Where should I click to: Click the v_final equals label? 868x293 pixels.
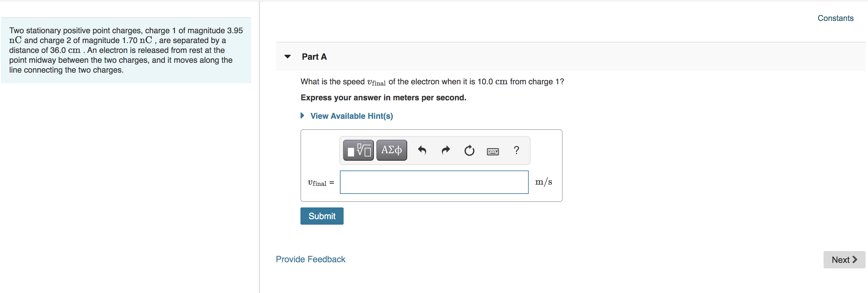coord(320,183)
